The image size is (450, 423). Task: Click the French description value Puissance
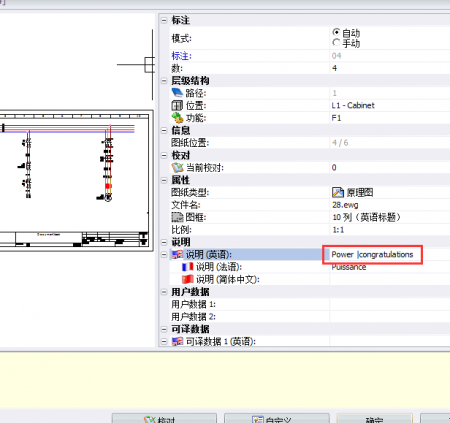point(349,267)
